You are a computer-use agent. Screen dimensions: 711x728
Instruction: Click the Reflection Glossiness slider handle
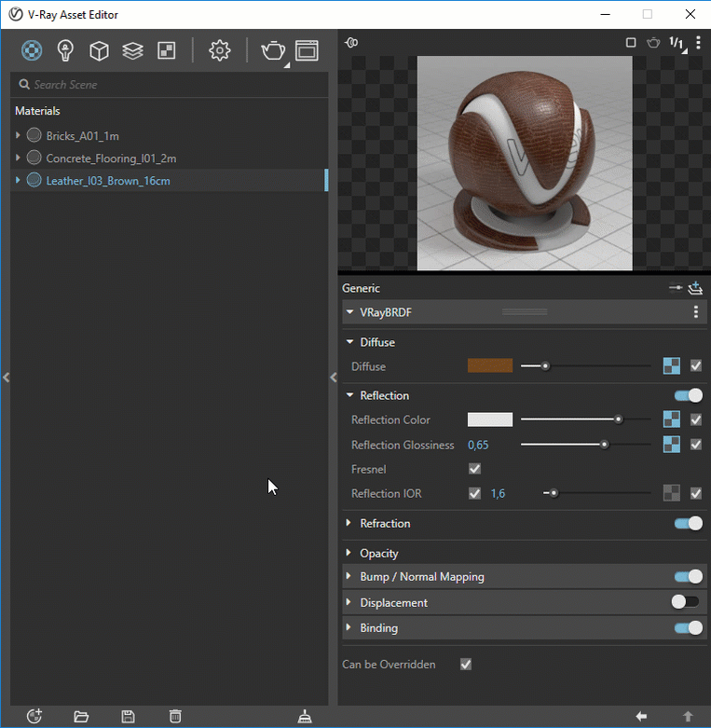tap(604, 445)
